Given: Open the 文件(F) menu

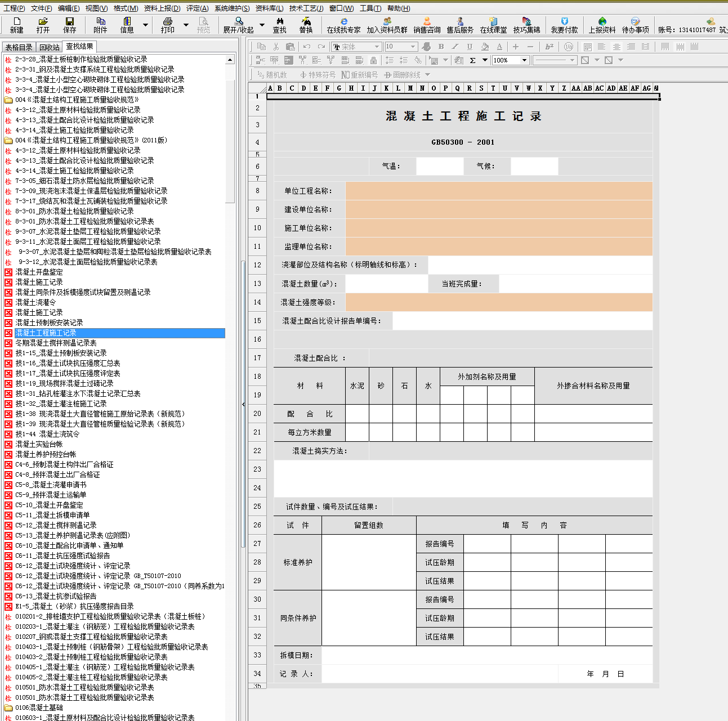Looking at the screenshot, I should (x=42, y=8).
